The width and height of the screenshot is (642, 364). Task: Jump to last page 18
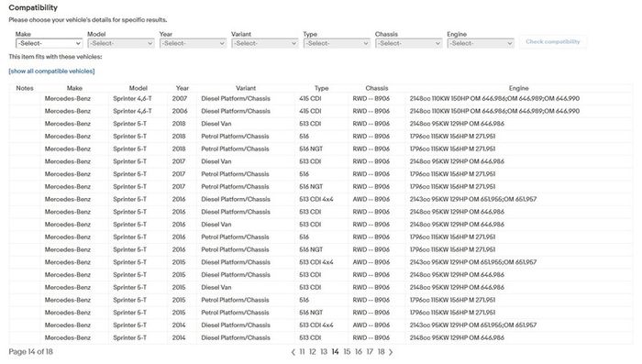point(382,352)
